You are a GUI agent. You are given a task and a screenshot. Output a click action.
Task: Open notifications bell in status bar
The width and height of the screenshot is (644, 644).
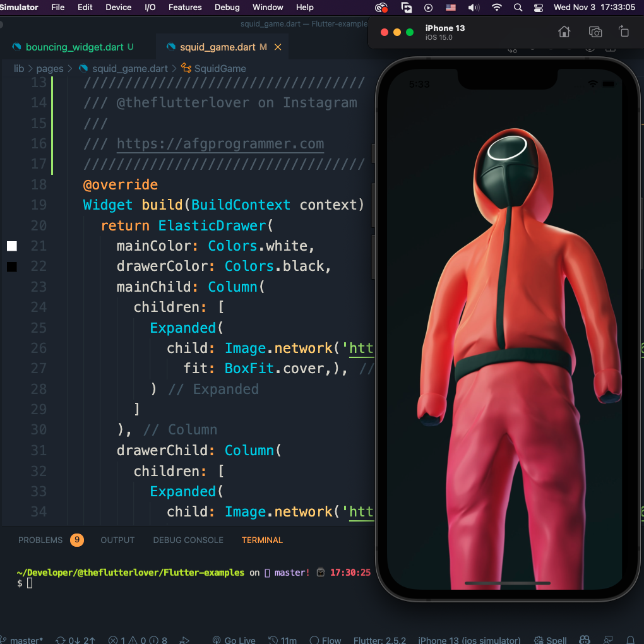[x=631, y=640]
